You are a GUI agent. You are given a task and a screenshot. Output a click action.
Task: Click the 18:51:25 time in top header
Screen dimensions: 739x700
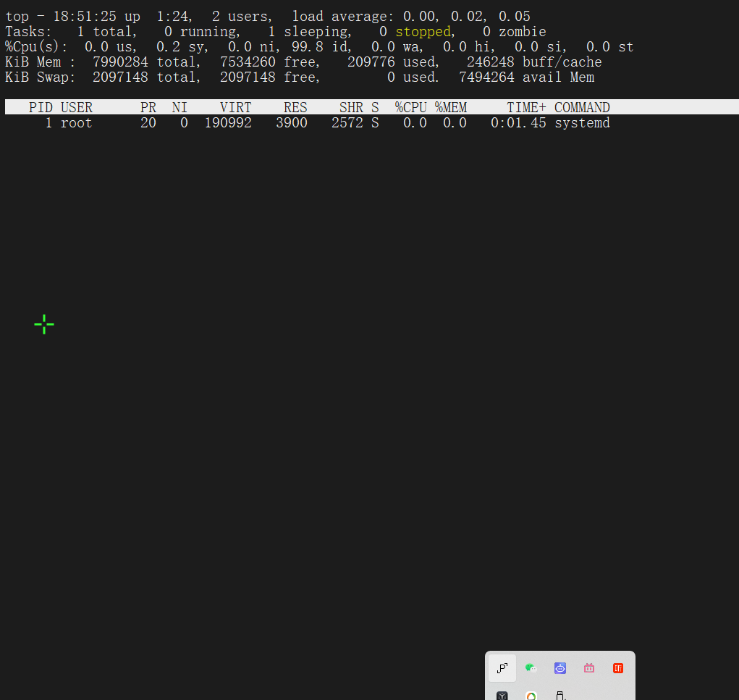pos(85,17)
